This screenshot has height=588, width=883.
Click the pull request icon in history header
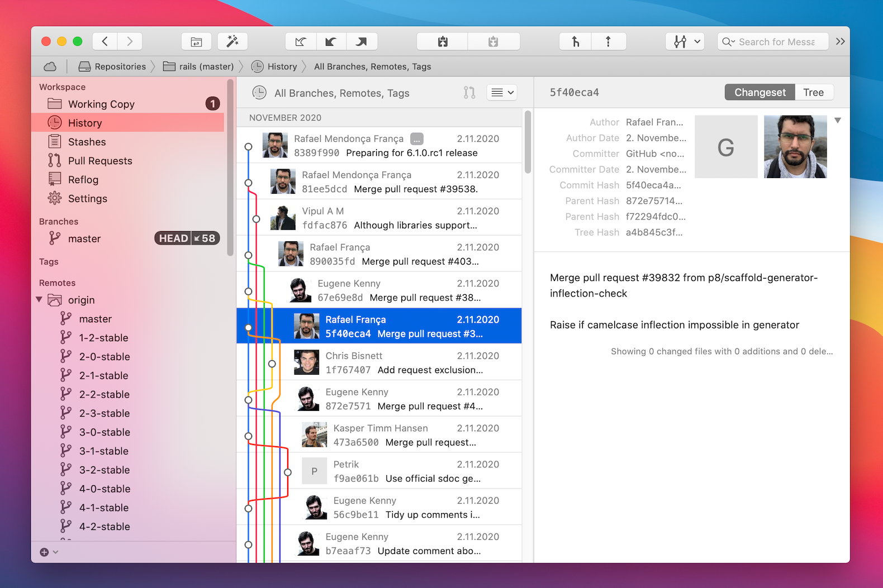point(469,93)
